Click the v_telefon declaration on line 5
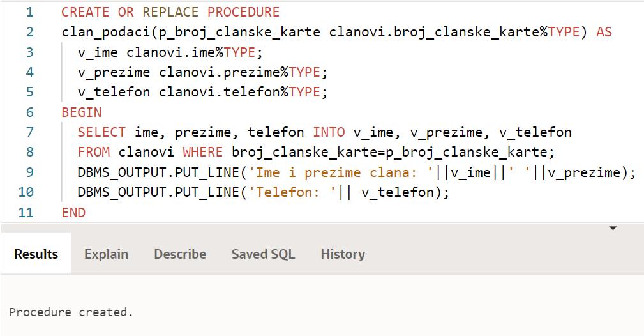Viewport: 644px width, 336px height. pyautogui.click(x=114, y=92)
